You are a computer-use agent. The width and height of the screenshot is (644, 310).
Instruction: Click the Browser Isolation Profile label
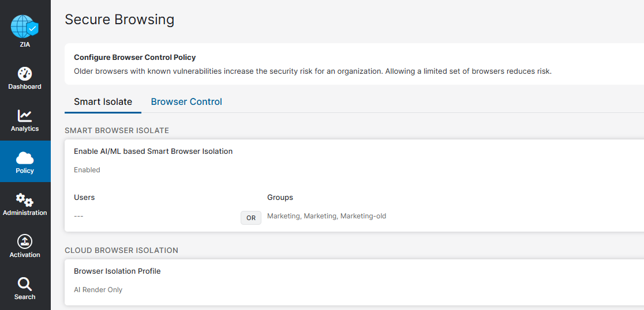[x=117, y=271]
